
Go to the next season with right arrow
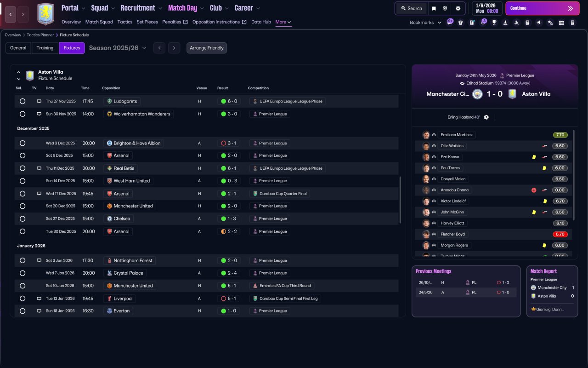point(174,48)
